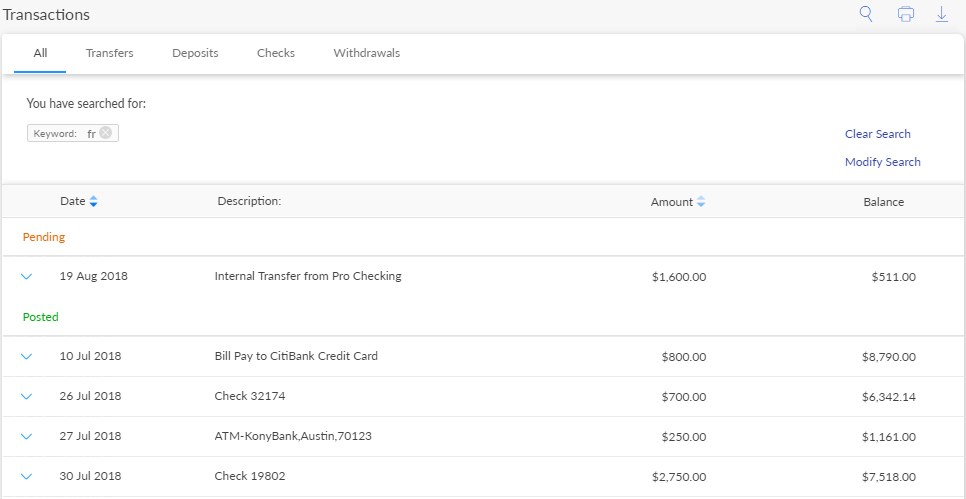This screenshot has height=499, width=966.
Task: Select the Withdrawals tab
Action: point(366,53)
